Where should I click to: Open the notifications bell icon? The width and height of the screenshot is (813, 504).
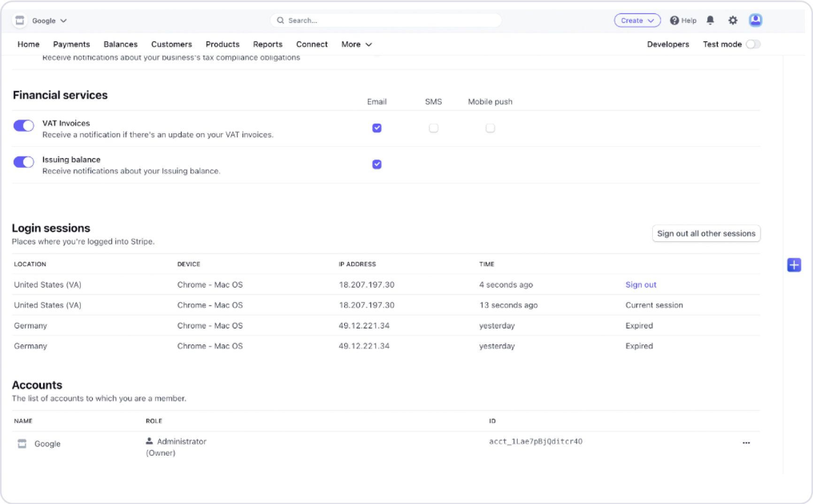(x=710, y=20)
